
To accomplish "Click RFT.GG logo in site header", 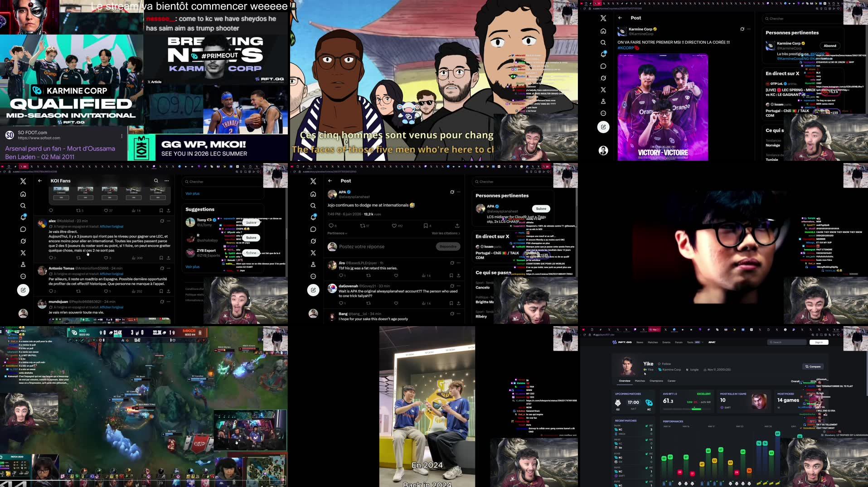I will (622, 342).
